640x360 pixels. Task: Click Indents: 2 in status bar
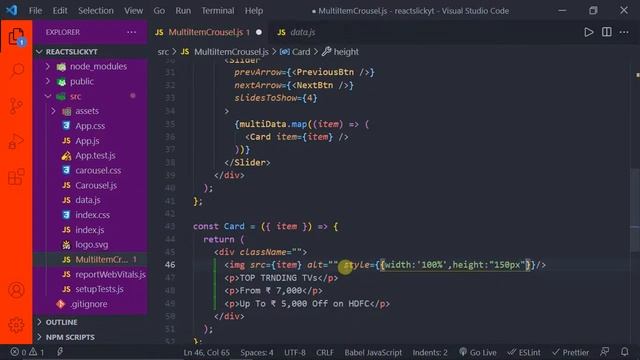click(430, 352)
